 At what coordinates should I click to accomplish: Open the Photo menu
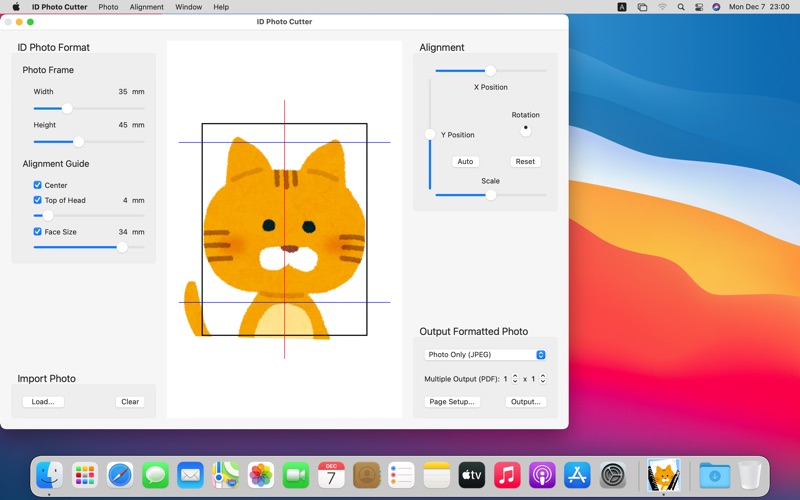click(x=108, y=7)
